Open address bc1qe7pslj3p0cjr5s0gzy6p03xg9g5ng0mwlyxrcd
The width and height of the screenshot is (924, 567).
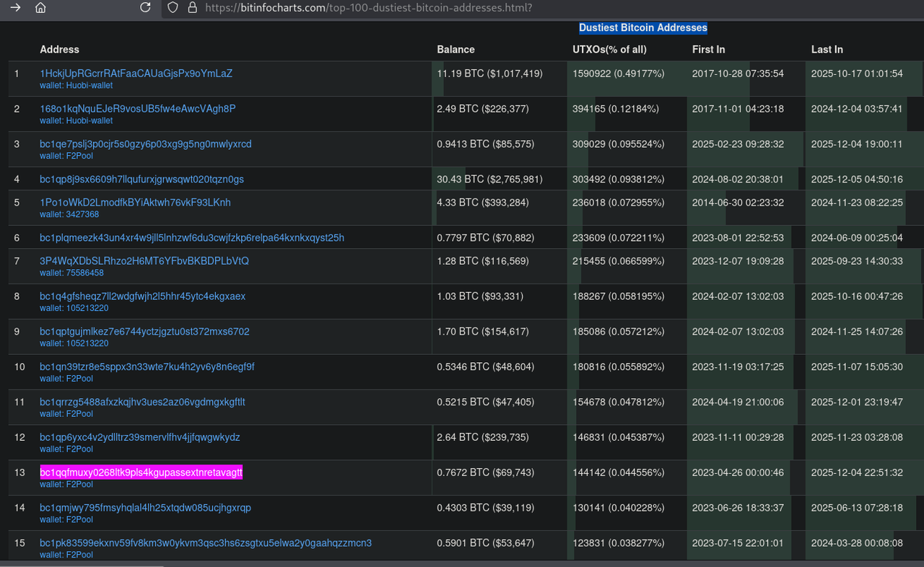[146, 144]
